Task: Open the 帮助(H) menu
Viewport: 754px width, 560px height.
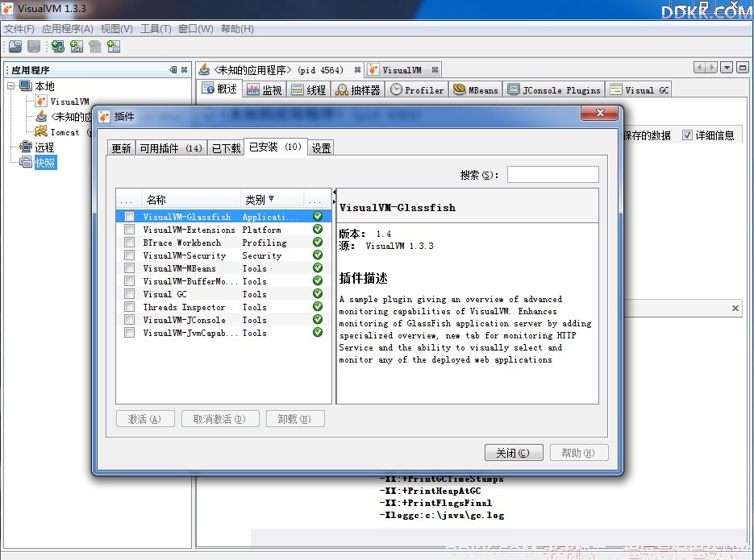Action: [237, 29]
